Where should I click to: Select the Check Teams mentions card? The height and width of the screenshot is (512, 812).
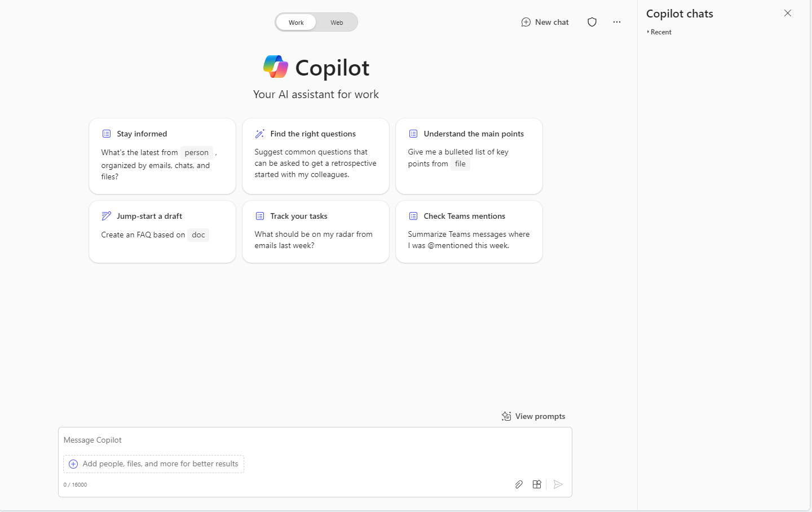[x=469, y=232]
